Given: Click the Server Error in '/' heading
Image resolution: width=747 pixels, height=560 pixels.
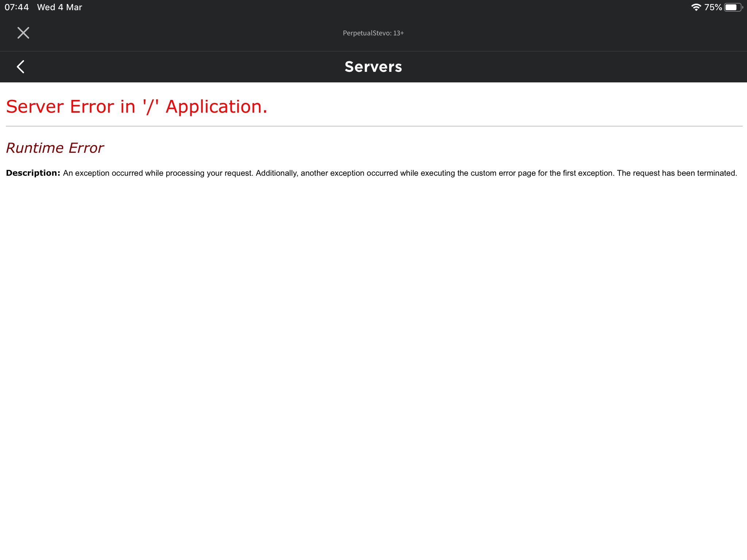Looking at the screenshot, I should [x=82, y=107].
